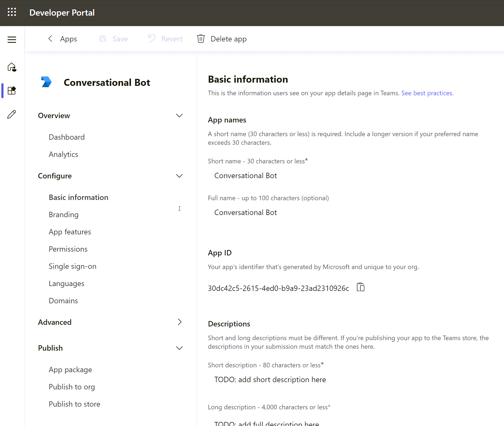Screen dimensions: 504x426
Task: Open App features settings
Action: (x=70, y=232)
